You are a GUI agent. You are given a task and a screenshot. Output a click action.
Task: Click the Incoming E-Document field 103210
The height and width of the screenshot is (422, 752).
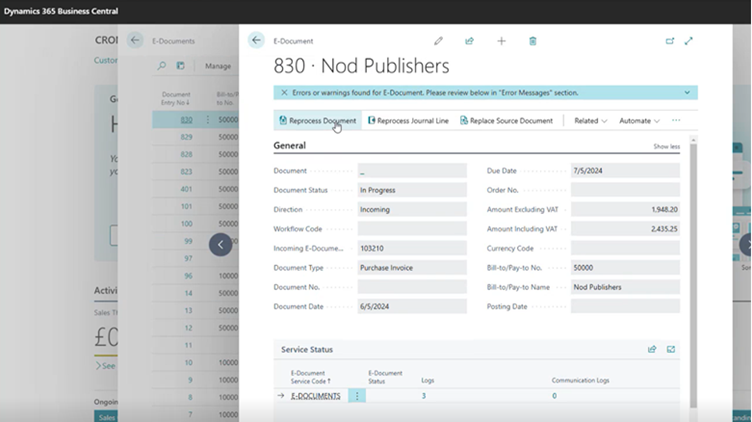412,248
